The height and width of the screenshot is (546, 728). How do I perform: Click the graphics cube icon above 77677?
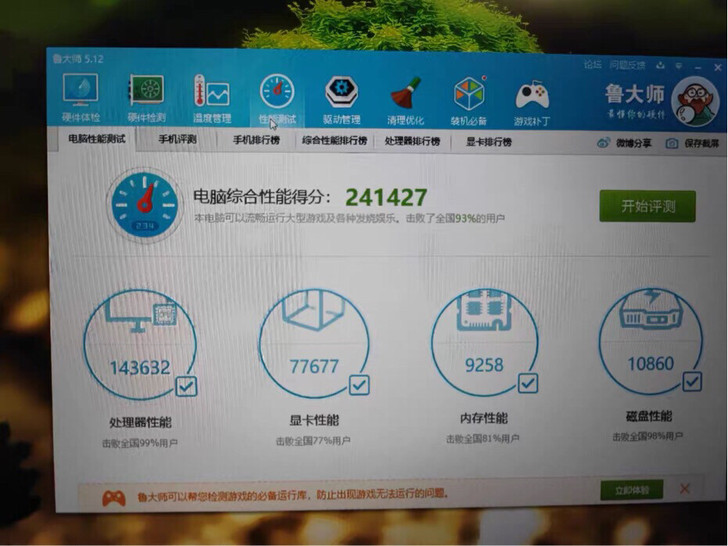(x=313, y=310)
